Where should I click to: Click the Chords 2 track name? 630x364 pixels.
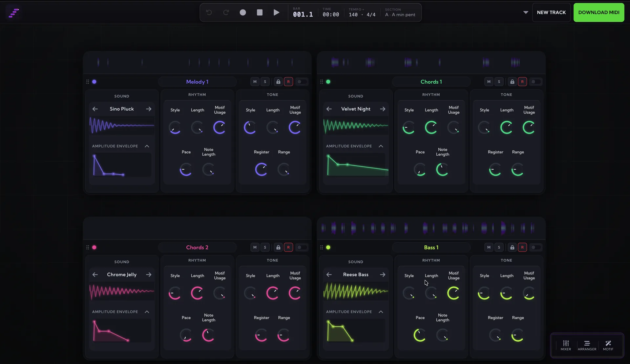coord(197,247)
